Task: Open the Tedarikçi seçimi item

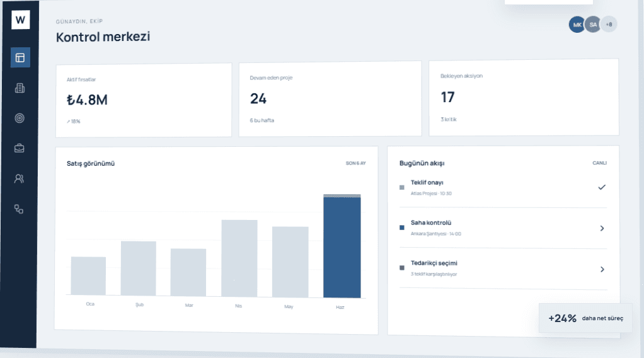Action: tap(503, 268)
